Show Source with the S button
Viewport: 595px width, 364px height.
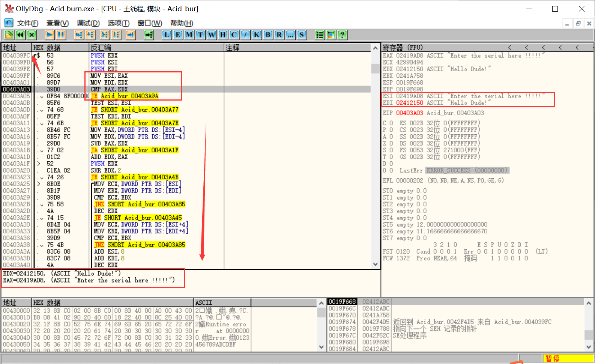(x=302, y=35)
